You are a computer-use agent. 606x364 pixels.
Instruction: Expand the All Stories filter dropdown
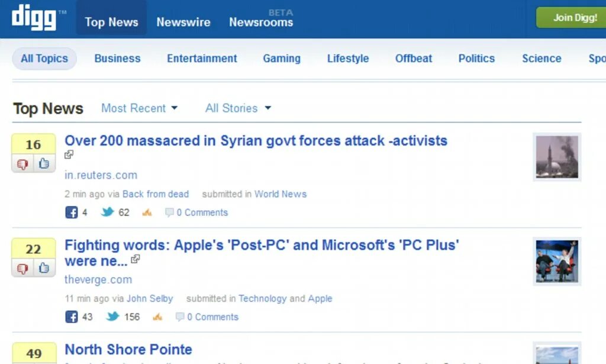click(238, 108)
